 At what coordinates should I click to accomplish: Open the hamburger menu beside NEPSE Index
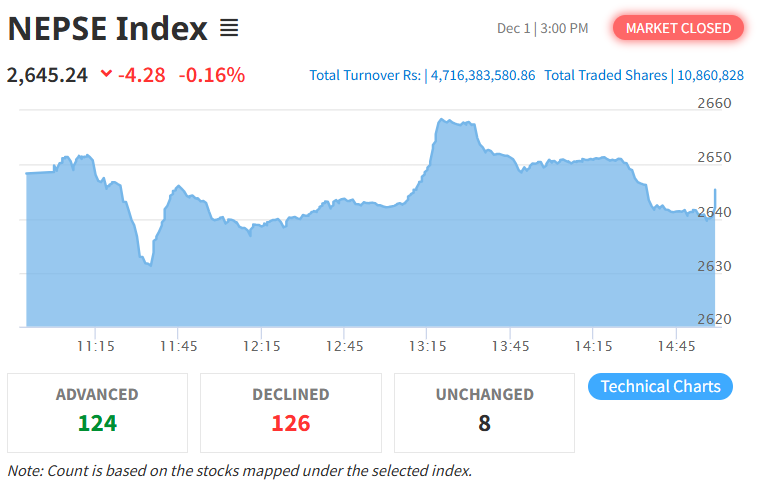(x=229, y=29)
